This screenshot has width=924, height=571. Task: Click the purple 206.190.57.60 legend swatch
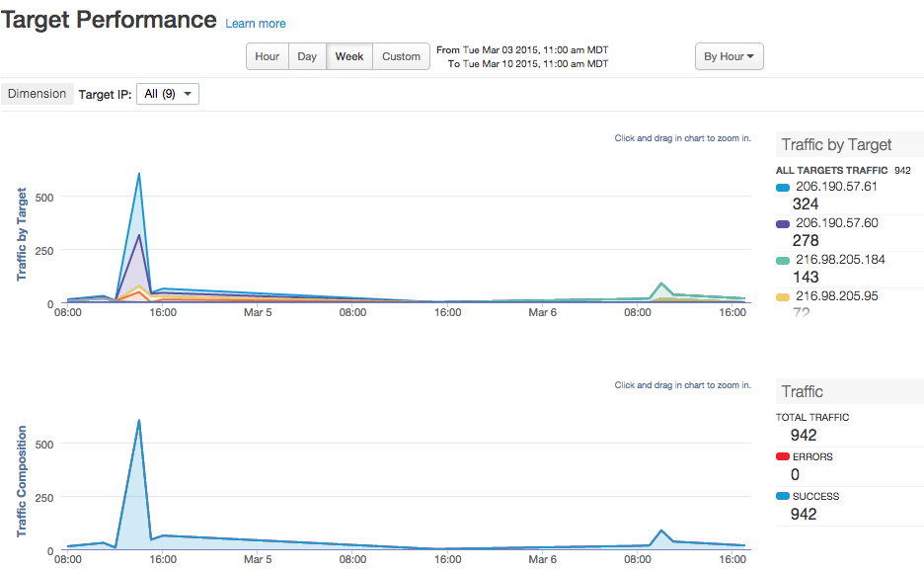783,223
